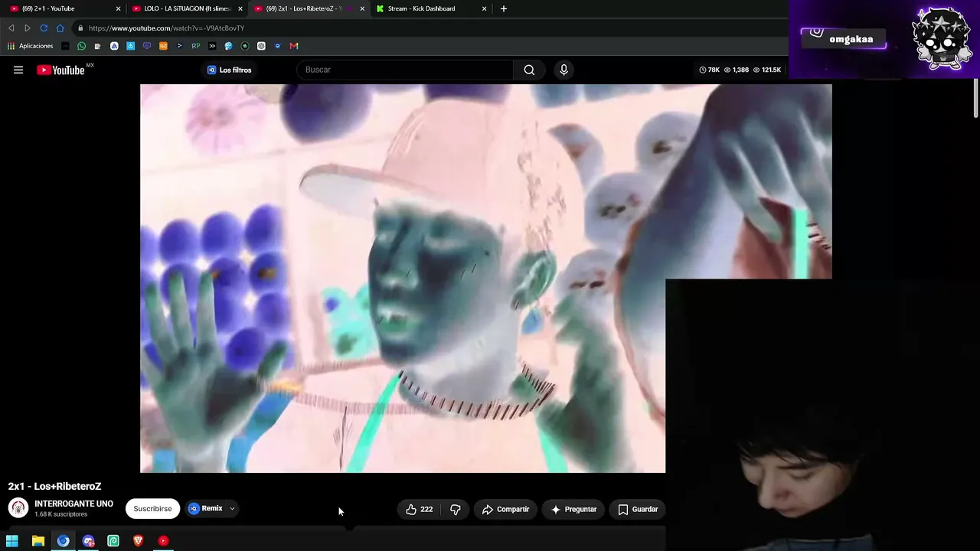The height and width of the screenshot is (551, 980).
Task: Open the red YouTube Music taskbar icon
Action: tap(163, 541)
